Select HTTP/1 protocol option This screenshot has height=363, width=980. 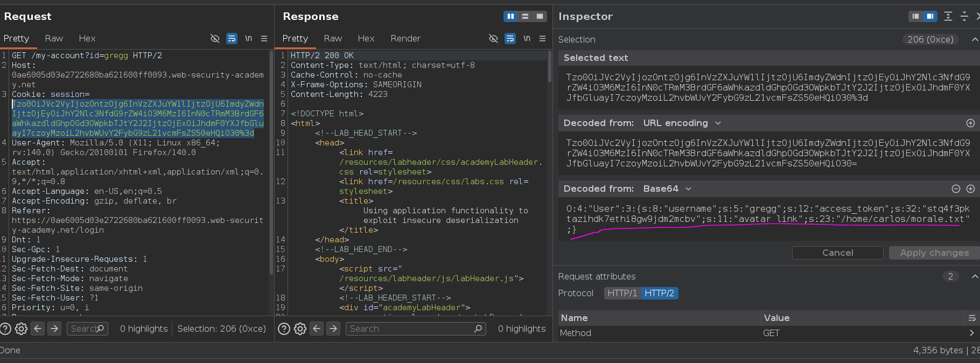622,293
